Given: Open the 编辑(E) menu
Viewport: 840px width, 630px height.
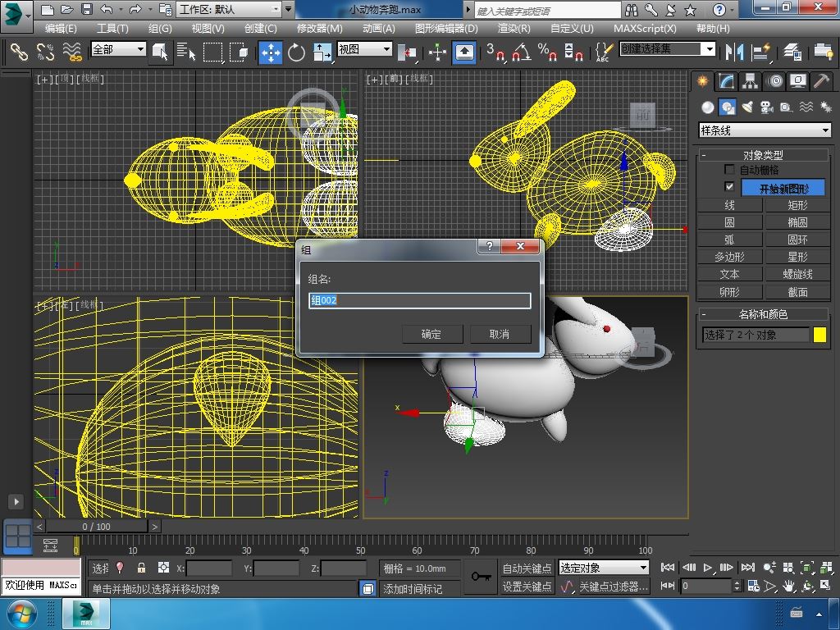Looking at the screenshot, I should (61, 29).
